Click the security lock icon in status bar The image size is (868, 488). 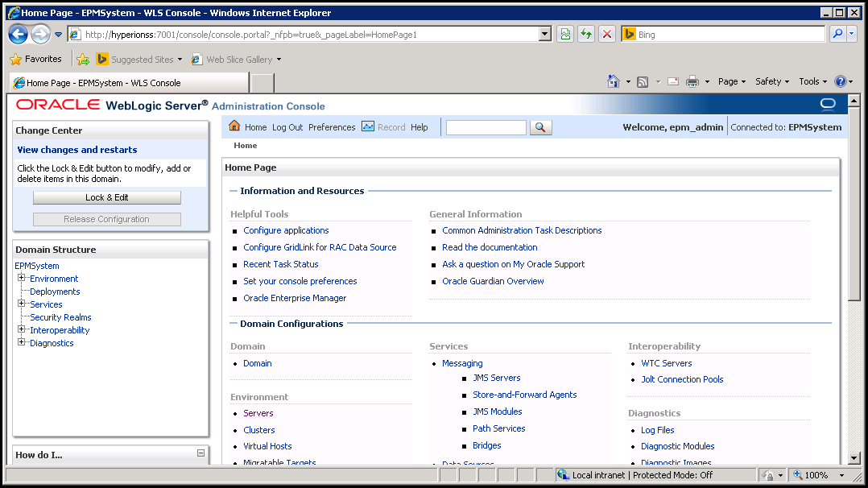[768, 475]
